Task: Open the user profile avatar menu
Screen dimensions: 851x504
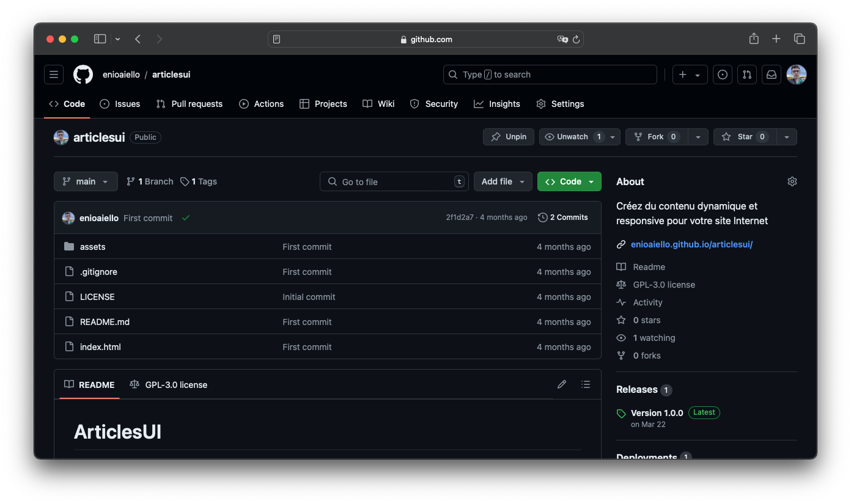Action: tap(797, 75)
